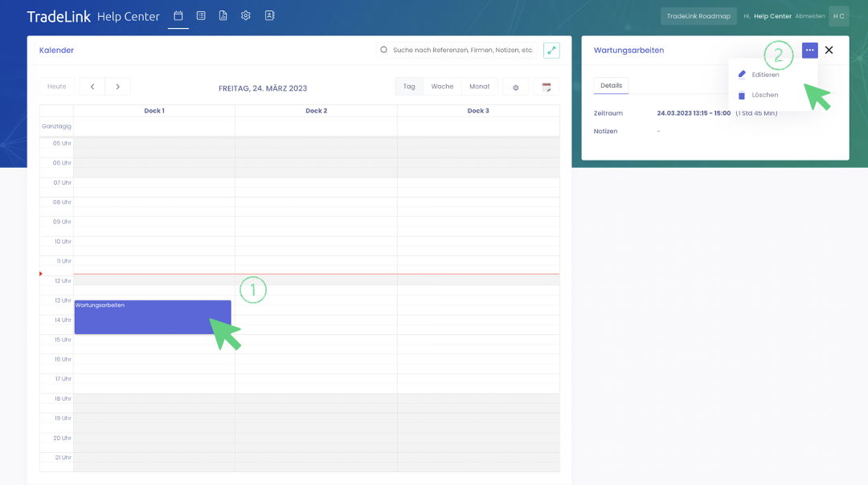Select the Details tab

click(611, 86)
